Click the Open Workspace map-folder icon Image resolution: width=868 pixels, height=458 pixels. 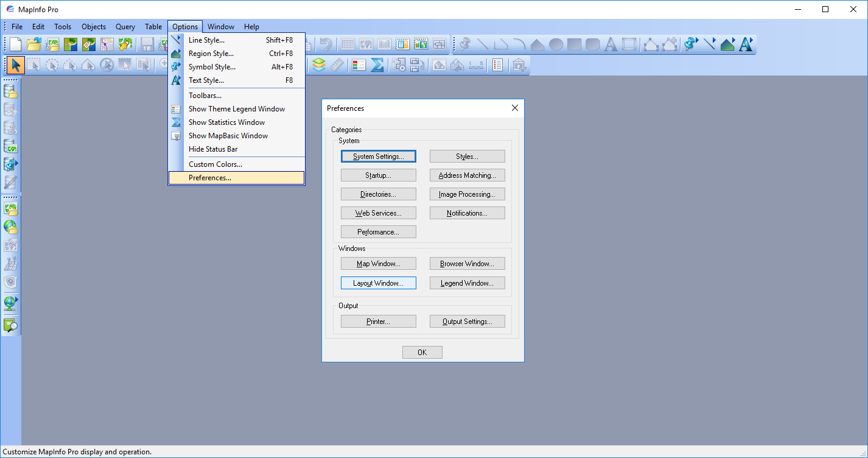52,44
